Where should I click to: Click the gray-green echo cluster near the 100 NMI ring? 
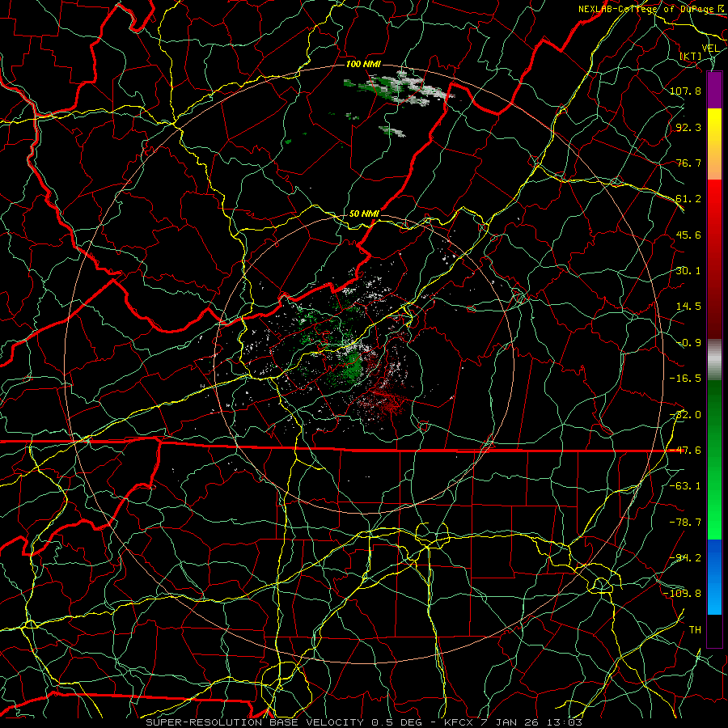coord(400,89)
